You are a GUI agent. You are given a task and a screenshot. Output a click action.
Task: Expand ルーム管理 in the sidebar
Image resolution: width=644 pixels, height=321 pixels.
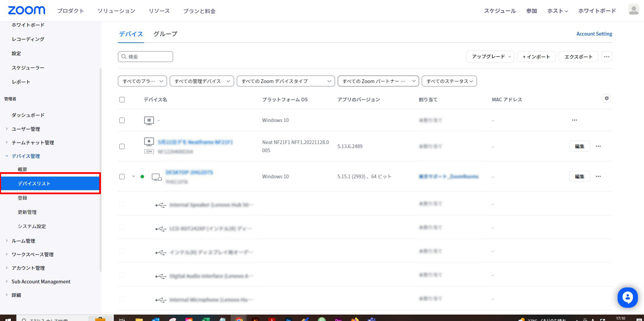(23, 241)
